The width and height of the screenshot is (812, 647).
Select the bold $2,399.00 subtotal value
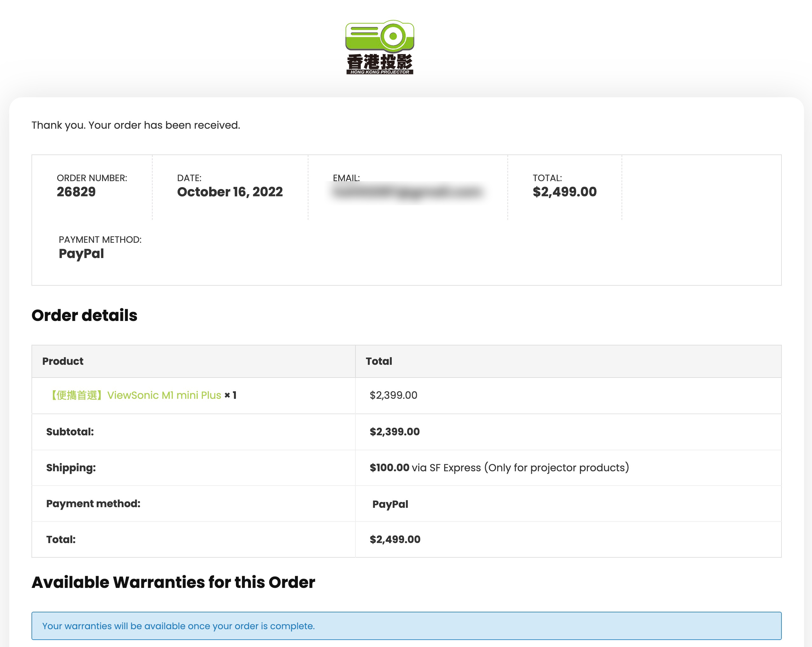[395, 432]
